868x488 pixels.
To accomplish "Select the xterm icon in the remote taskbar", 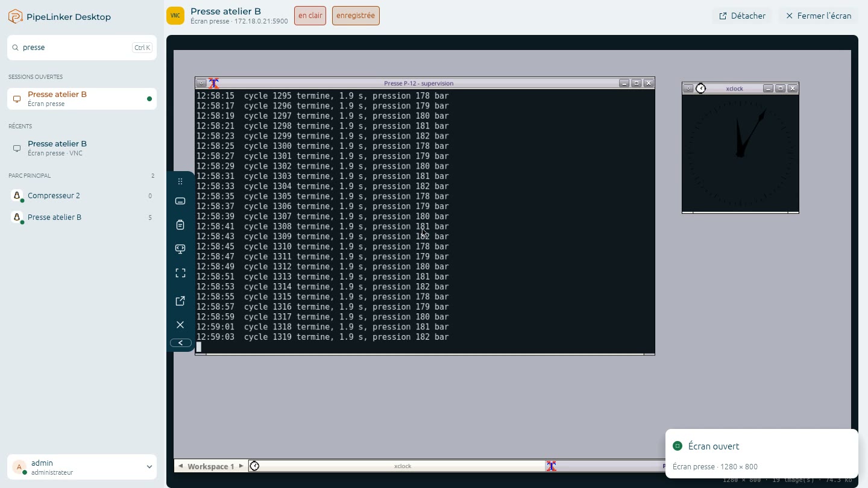I will [551, 466].
